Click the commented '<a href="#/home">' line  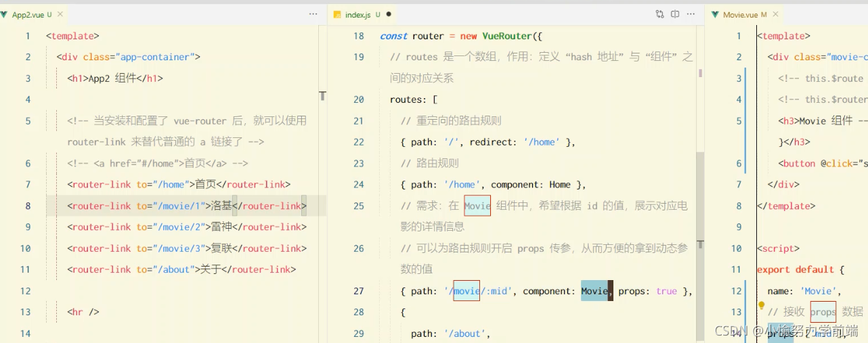coord(158,163)
